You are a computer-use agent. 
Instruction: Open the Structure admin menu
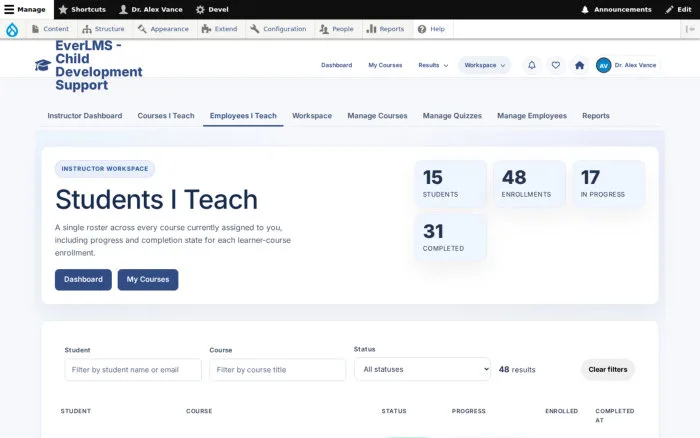pyautogui.click(x=104, y=29)
